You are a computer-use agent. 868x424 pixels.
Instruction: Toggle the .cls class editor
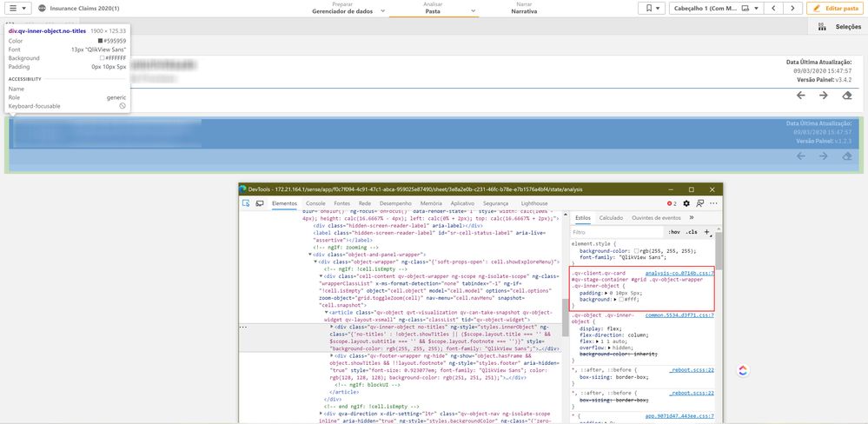692,233
